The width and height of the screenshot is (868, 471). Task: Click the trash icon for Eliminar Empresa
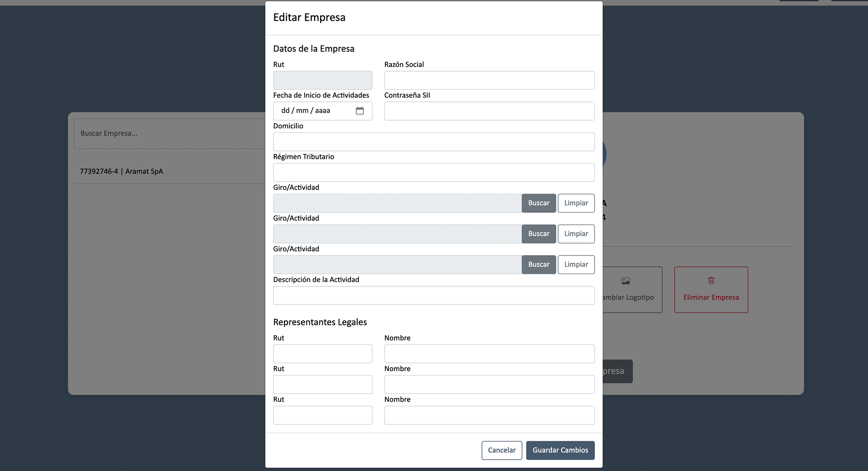pos(711,281)
